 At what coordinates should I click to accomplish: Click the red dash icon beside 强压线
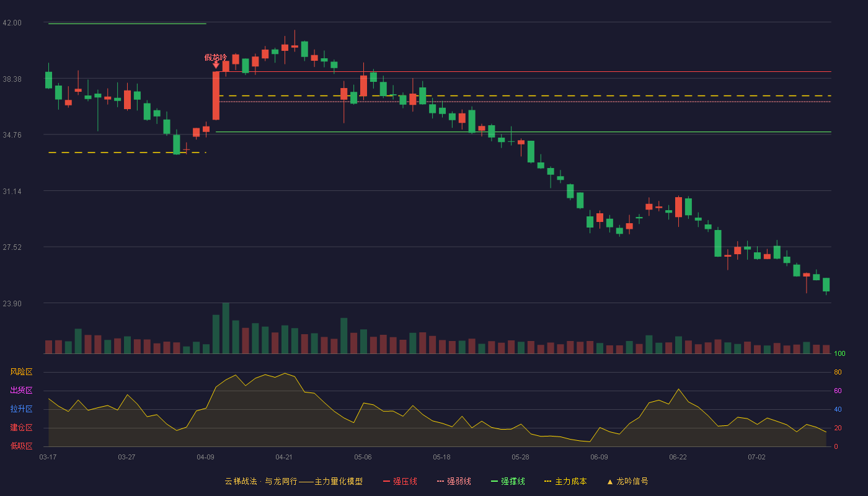point(387,482)
